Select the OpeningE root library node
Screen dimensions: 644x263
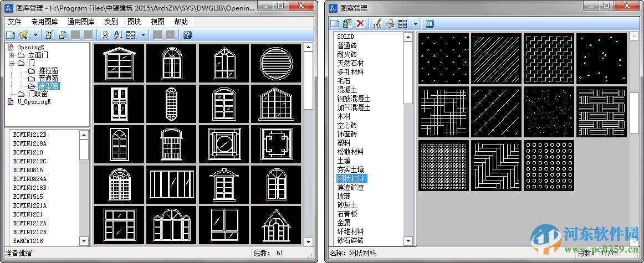click(x=30, y=47)
